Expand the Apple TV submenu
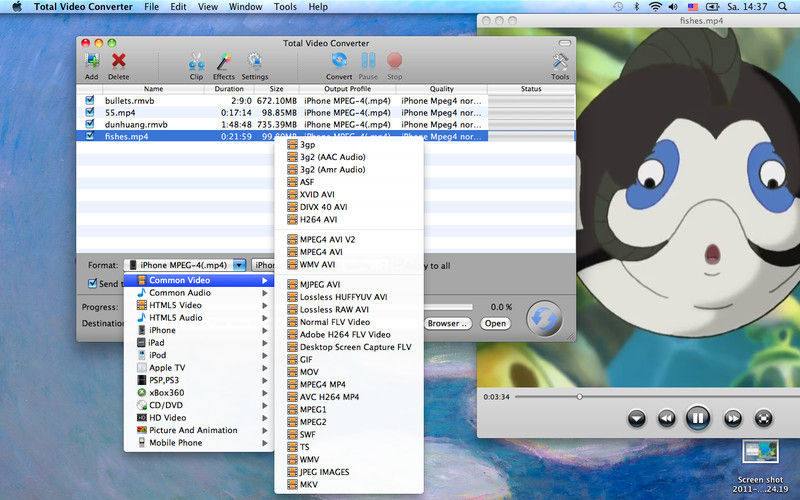 pos(199,367)
